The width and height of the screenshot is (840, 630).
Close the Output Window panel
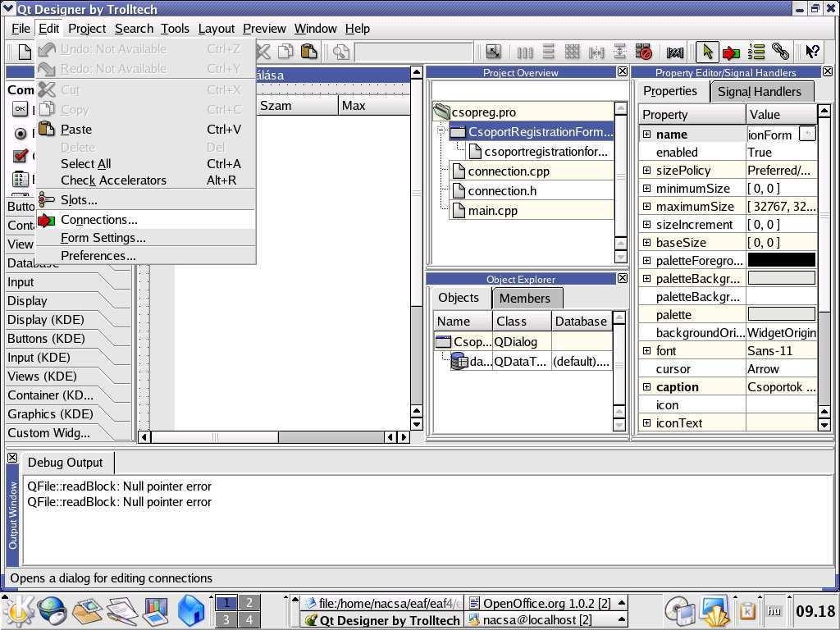pos(12,458)
